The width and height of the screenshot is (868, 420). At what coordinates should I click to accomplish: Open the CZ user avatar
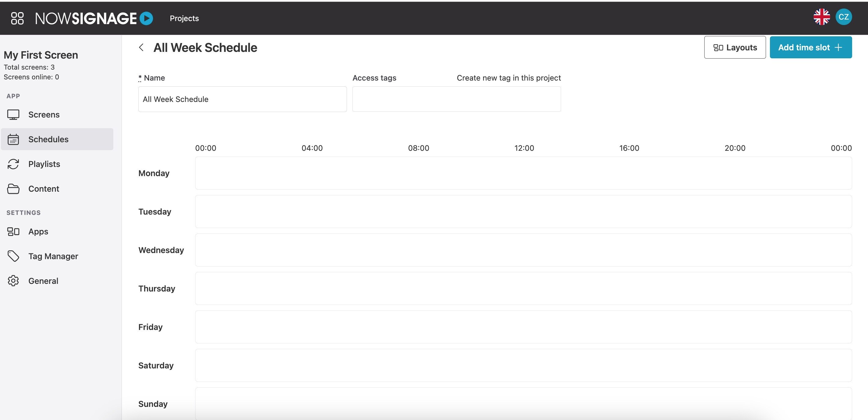point(844,16)
